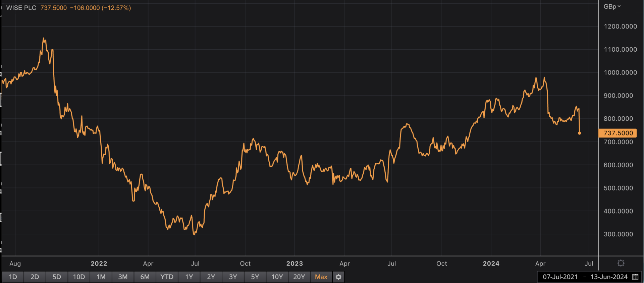Open chart settings gear icon

(338, 277)
